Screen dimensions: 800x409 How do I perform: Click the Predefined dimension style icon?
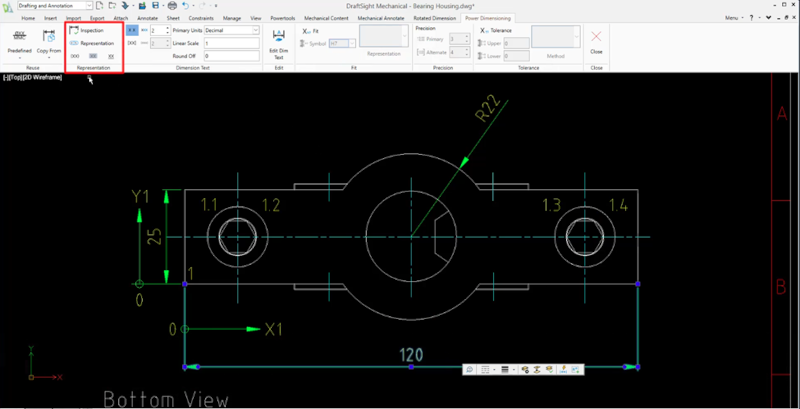19,36
